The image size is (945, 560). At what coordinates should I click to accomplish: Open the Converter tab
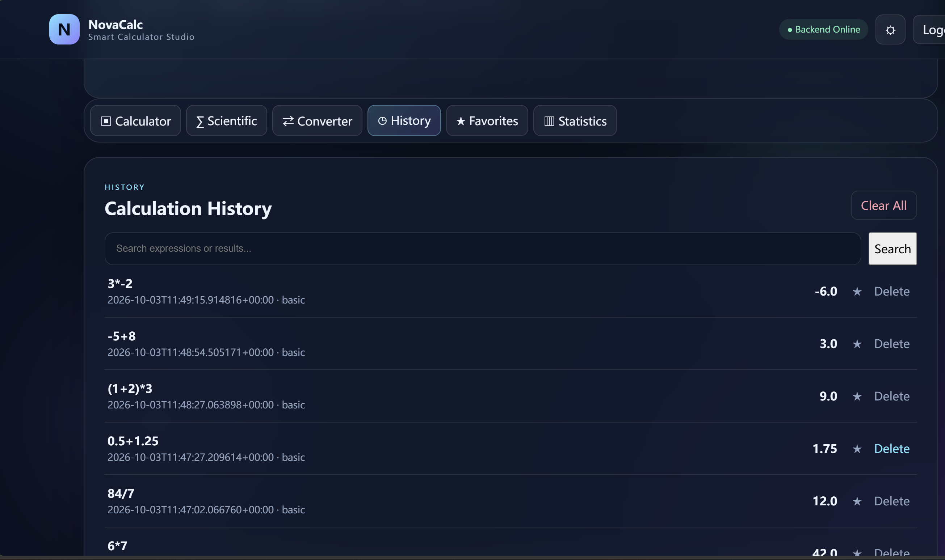click(317, 121)
